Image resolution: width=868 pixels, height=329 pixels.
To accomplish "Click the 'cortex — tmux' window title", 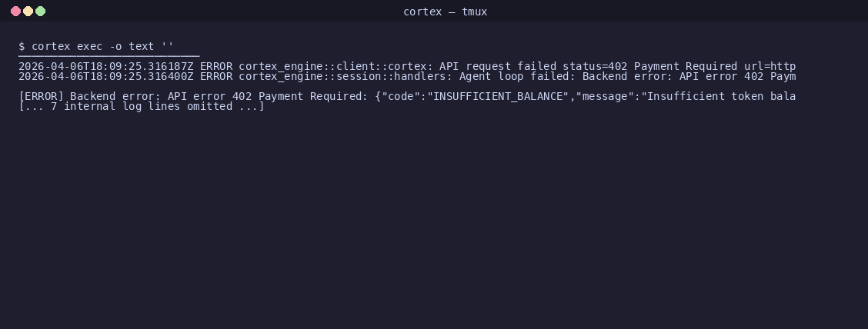I will click(x=445, y=12).
